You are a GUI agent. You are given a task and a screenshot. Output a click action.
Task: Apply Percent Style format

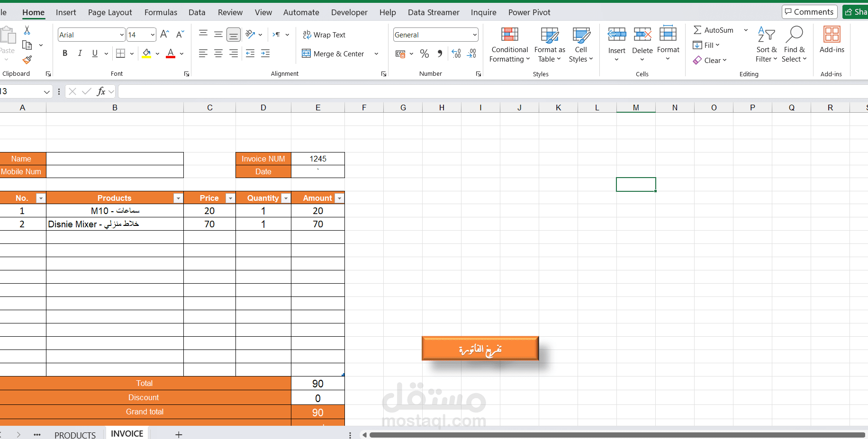click(425, 54)
